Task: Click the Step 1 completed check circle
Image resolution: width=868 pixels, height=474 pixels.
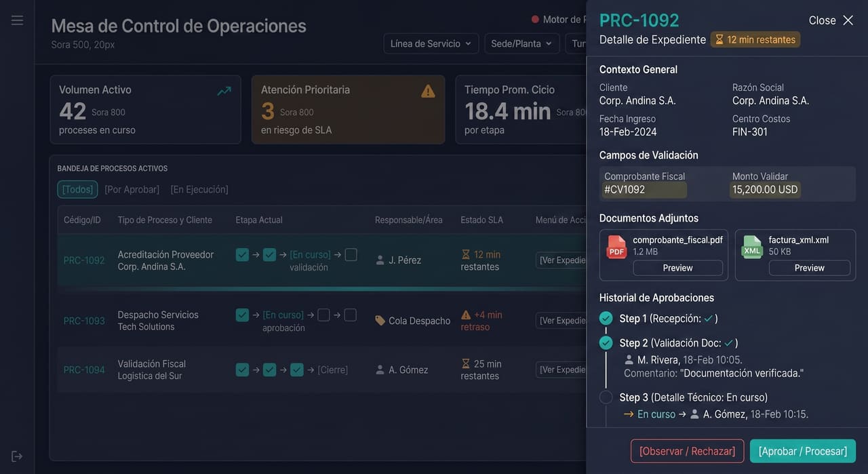Action: pyautogui.click(x=606, y=319)
